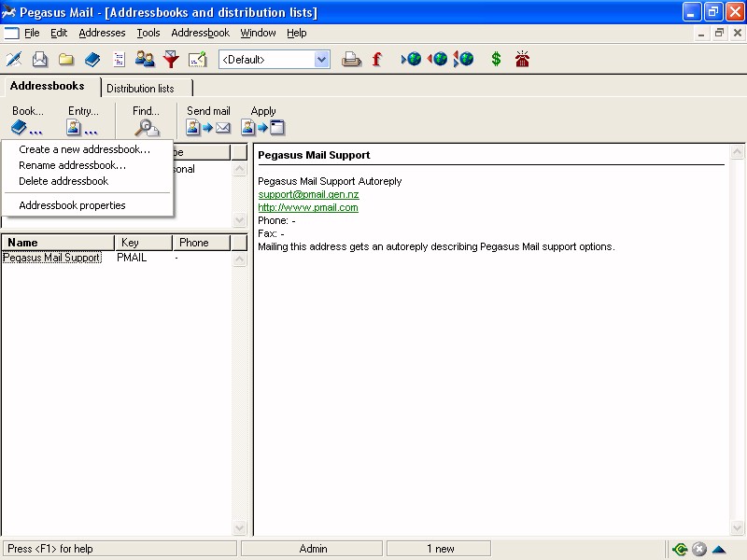
Task: Expand the <Default> identity dropdown
Action: [321, 60]
